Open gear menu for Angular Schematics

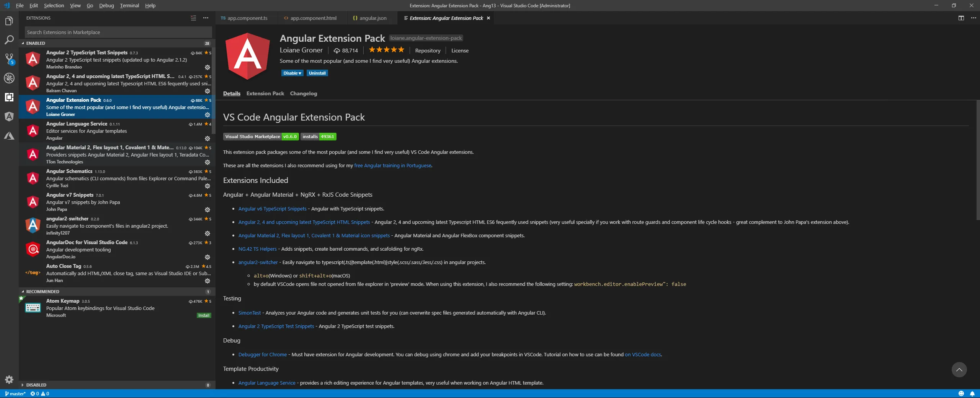coord(207,186)
